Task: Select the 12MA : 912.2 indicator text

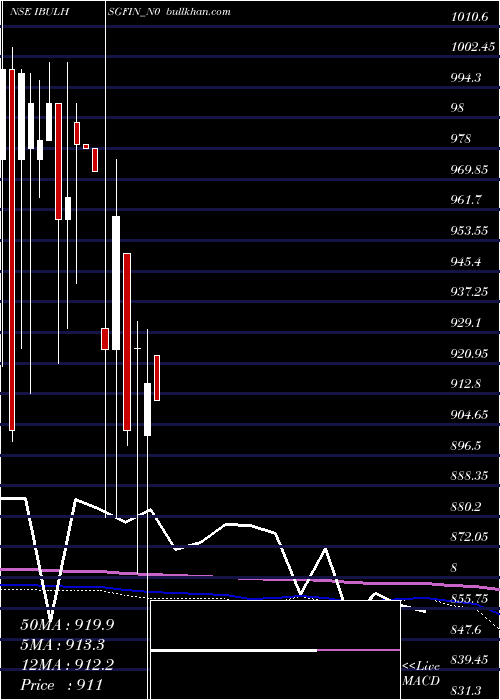Action: click(x=67, y=665)
